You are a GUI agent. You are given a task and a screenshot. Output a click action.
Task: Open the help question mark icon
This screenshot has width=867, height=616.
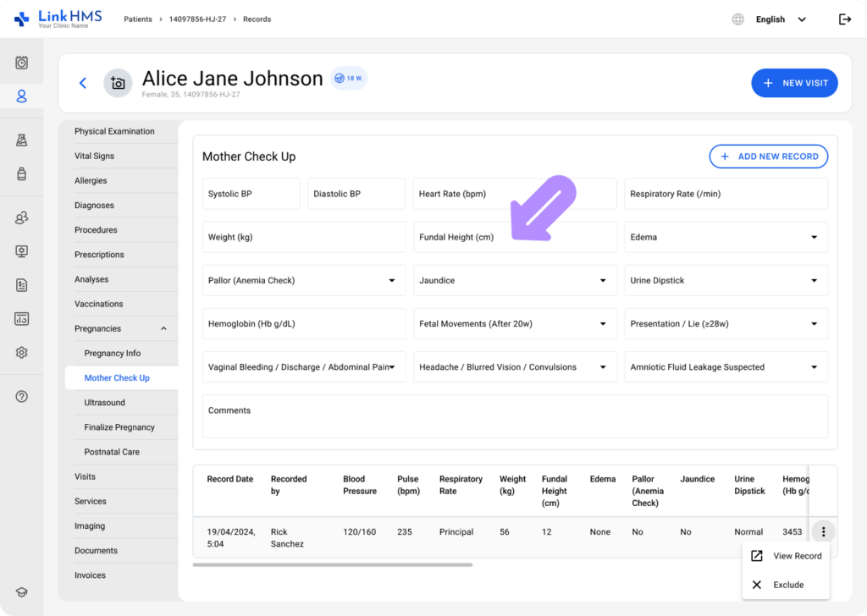[21, 396]
